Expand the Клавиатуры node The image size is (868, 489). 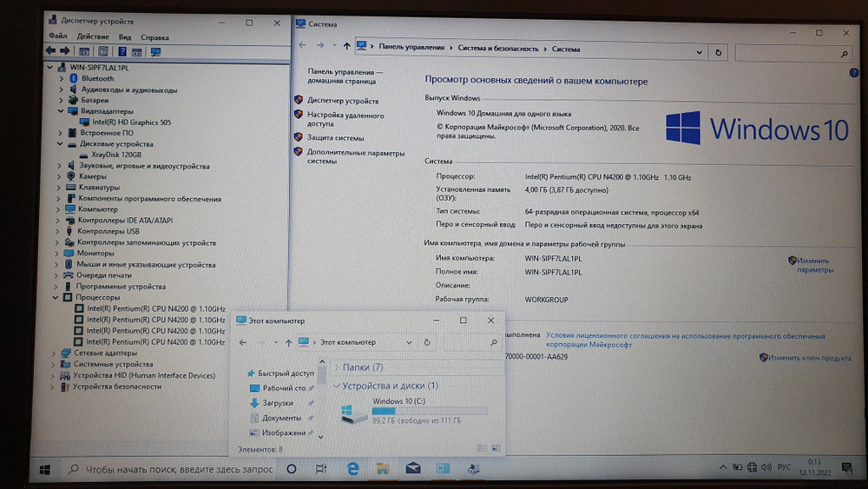click(58, 188)
